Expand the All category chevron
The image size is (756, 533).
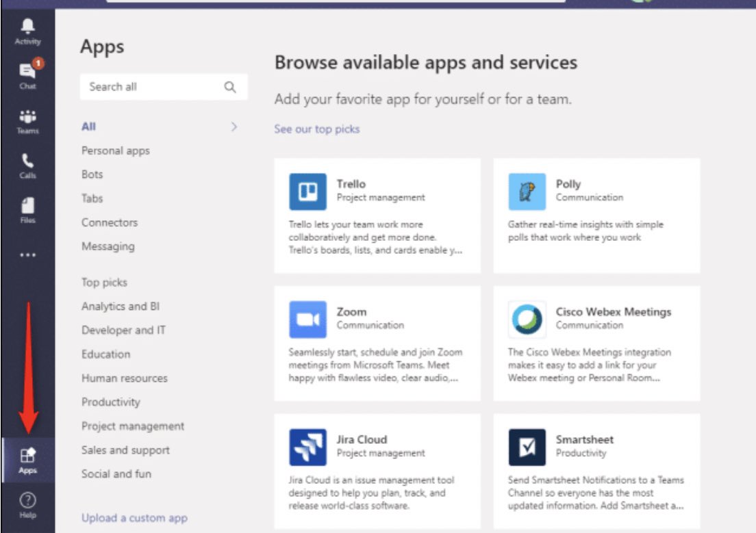pos(234,127)
